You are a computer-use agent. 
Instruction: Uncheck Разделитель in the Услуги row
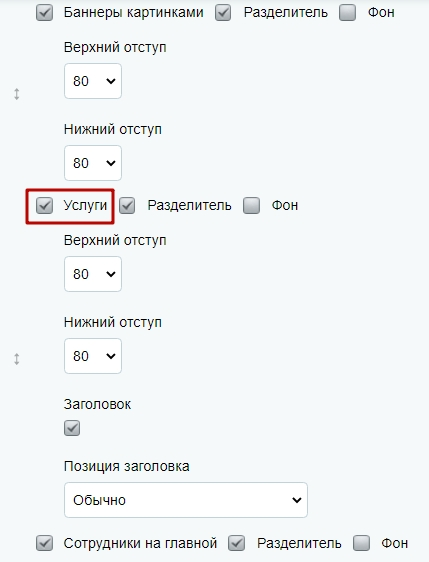click(127, 206)
